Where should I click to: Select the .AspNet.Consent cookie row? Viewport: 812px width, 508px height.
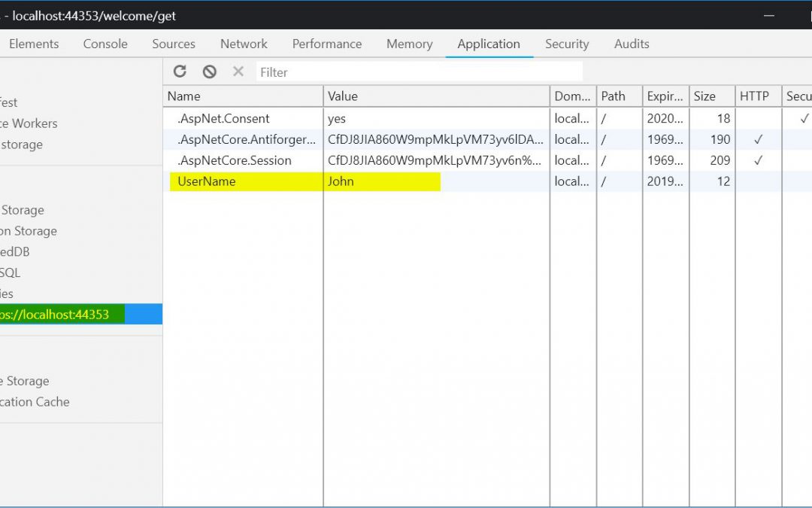pyautogui.click(x=223, y=118)
